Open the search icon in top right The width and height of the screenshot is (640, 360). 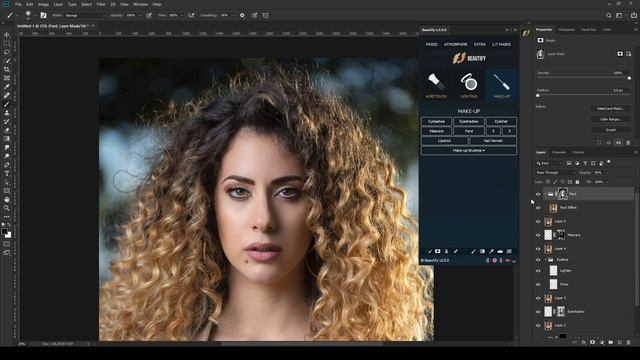(x=609, y=15)
